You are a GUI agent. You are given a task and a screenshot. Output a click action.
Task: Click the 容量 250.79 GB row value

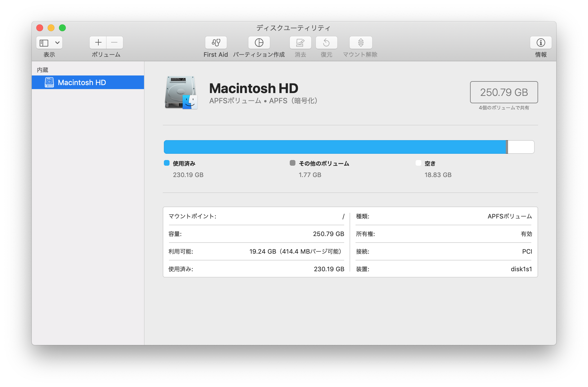(328, 234)
